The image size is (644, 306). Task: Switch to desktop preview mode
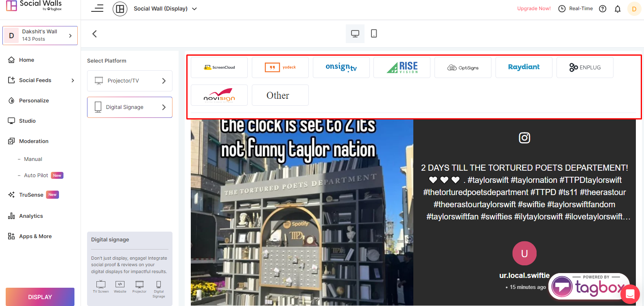(x=355, y=33)
